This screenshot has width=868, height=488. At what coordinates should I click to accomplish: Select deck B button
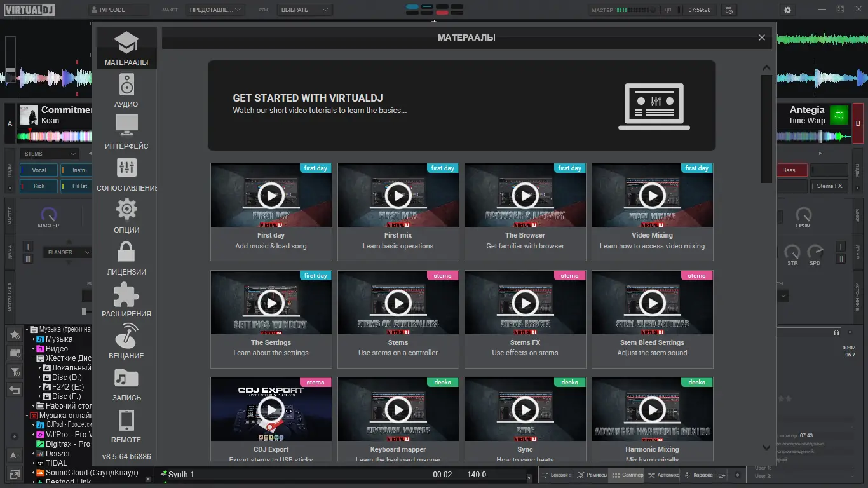click(x=858, y=123)
